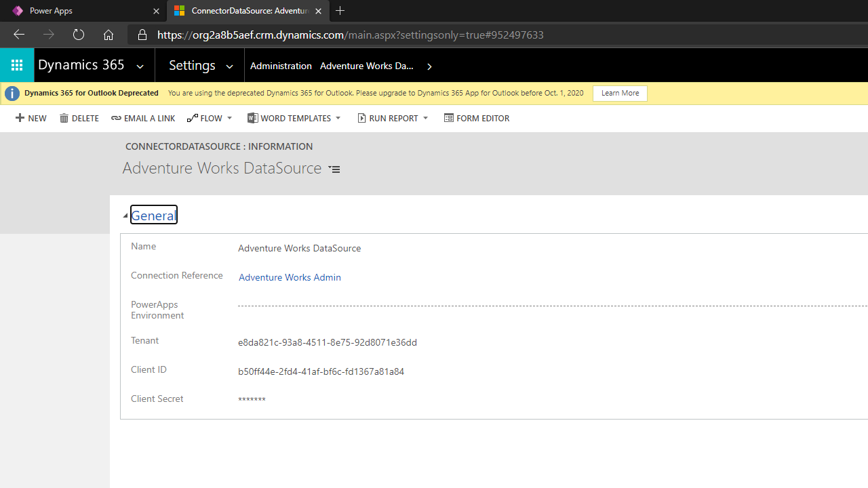Open WORD TEMPLATES command
This screenshot has height=488, width=868.
(290, 118)
